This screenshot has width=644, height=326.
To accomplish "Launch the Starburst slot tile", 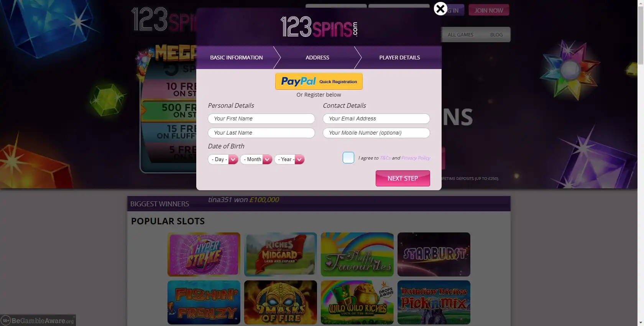I will tap(434, 254).
